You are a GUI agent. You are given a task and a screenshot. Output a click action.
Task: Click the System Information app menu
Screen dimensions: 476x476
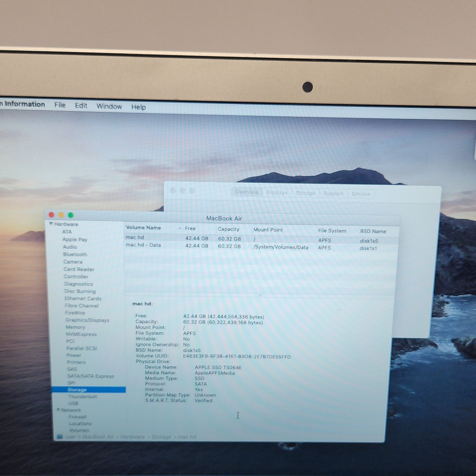pos(23,104)
